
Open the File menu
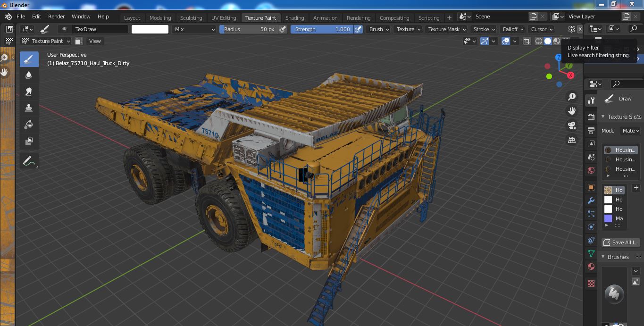(21, 17)
